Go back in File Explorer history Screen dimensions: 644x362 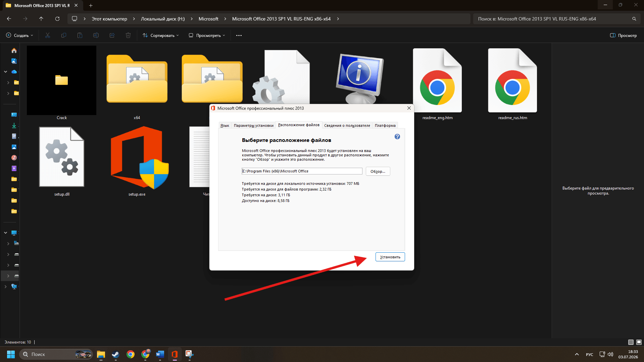(9, 19)
